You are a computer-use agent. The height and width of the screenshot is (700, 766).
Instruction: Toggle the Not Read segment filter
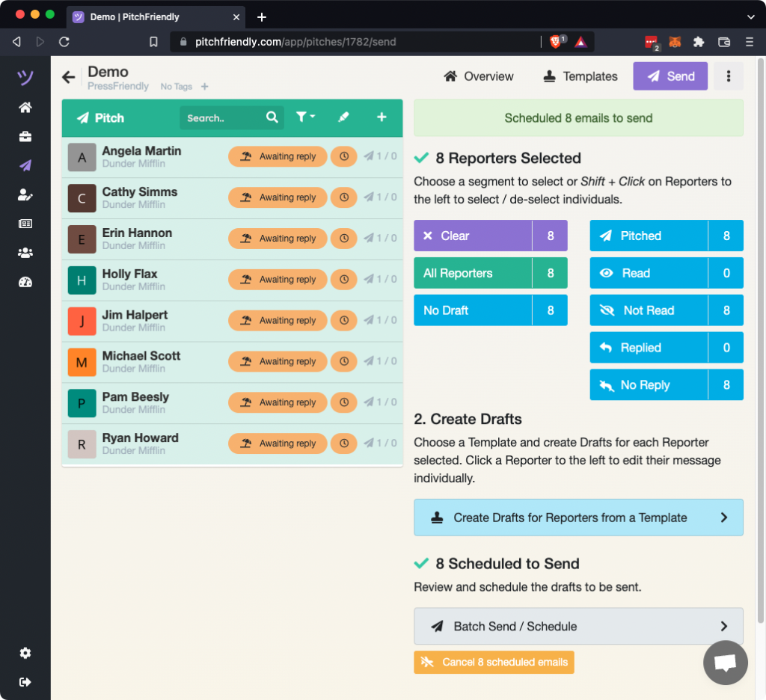click(649, 310)
